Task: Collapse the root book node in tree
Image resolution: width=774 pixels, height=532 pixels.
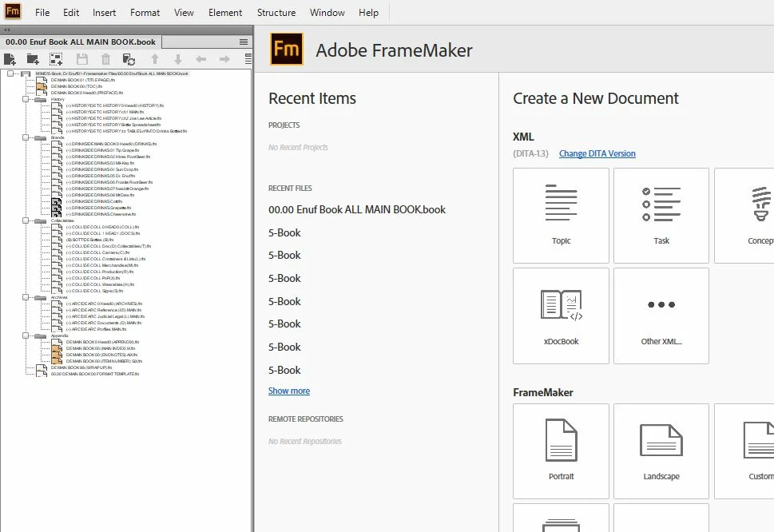Action: (x=10, y=73)
